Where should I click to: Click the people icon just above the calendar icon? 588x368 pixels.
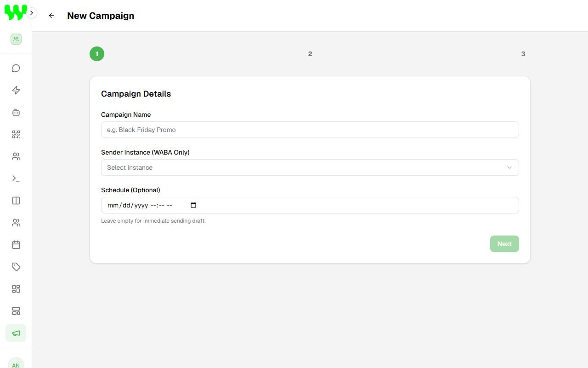point(16,223)
